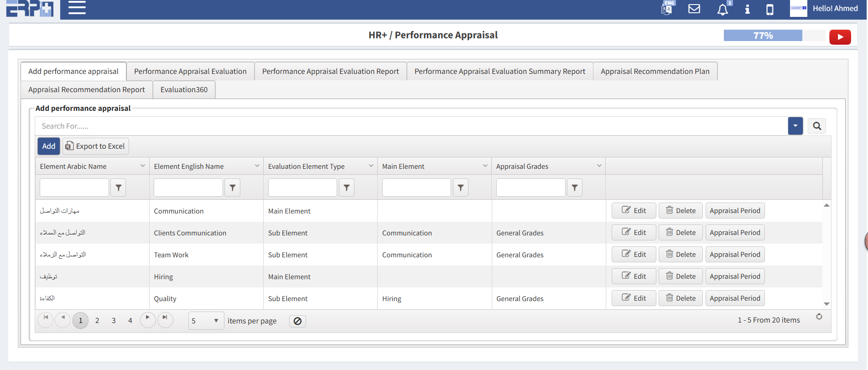Play the red YouTube video button

point(840,37)
